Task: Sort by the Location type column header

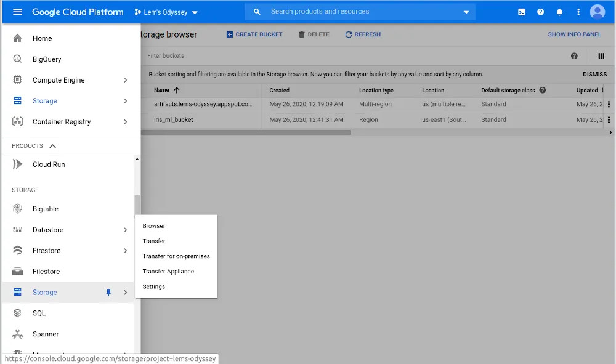Action: coord(376,91)
